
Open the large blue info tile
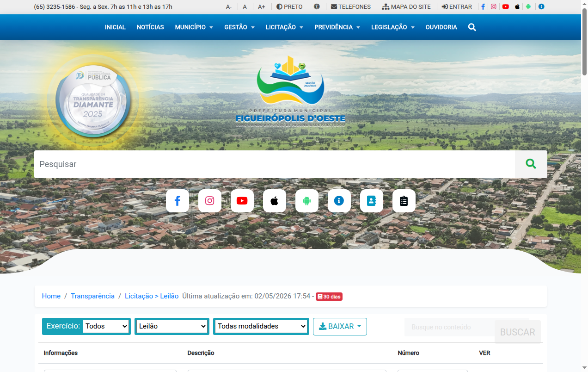click(339, 201)
